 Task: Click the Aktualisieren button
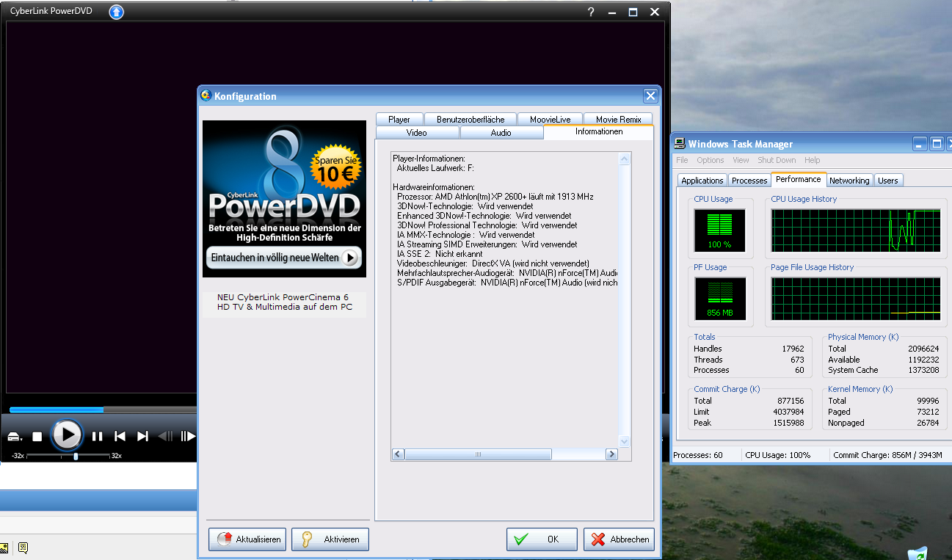click(247, 539)
